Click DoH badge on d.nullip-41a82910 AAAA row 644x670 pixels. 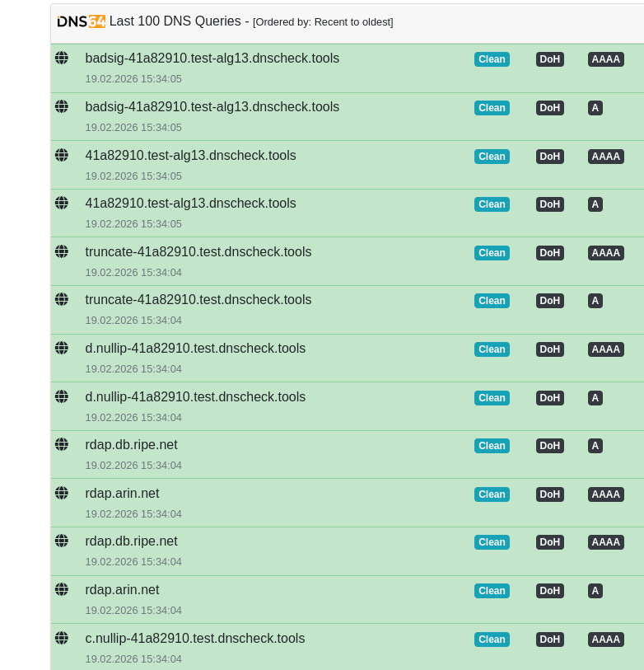coord(549,349)
